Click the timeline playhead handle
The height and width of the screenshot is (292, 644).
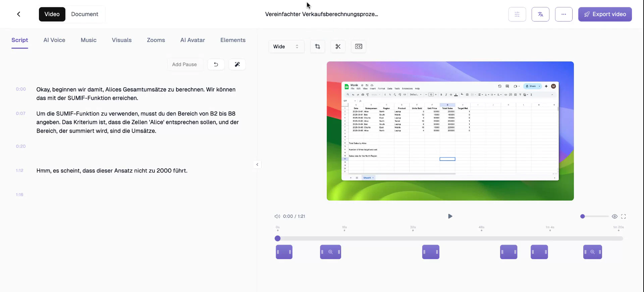click(x=277, y=238)
